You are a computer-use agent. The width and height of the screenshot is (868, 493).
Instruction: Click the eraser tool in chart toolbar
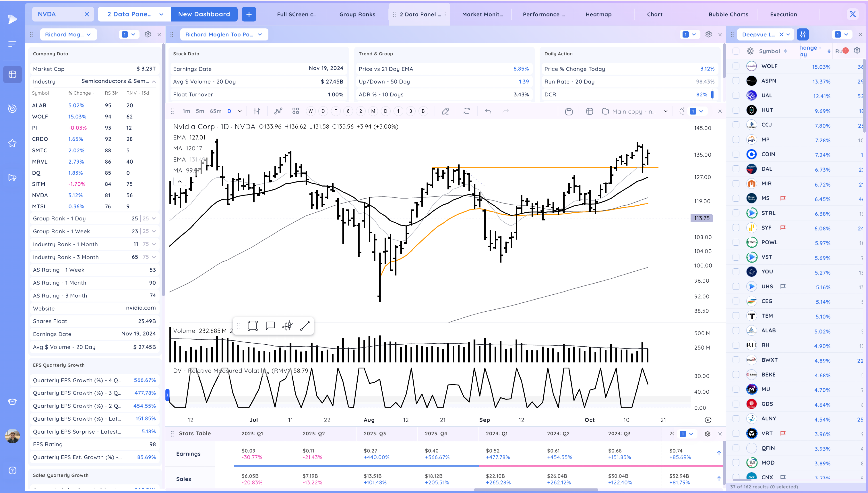coord(446,111)
